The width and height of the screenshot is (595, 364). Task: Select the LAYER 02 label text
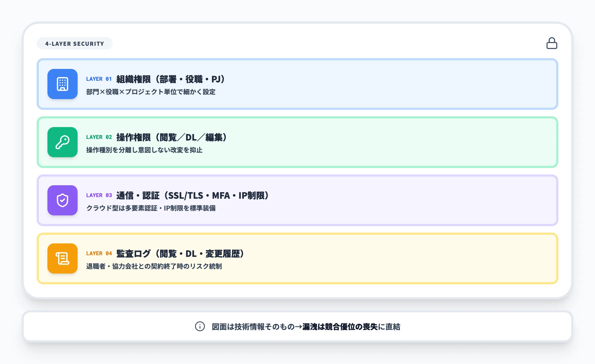pyautogui.click(x=99, y=137)
